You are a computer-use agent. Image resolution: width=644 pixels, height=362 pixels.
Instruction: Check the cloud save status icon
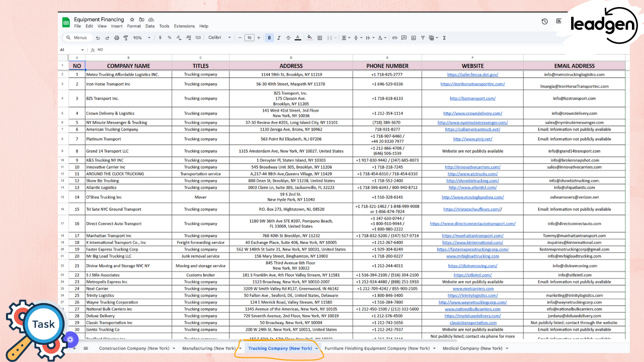pos(151,20)
